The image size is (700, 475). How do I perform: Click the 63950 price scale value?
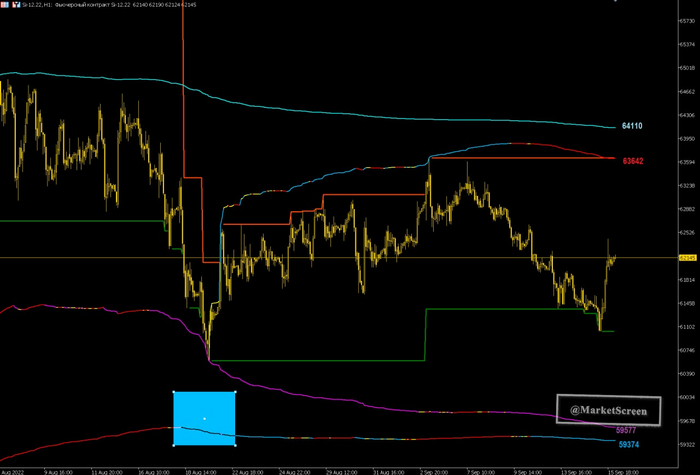coord(688,139)
